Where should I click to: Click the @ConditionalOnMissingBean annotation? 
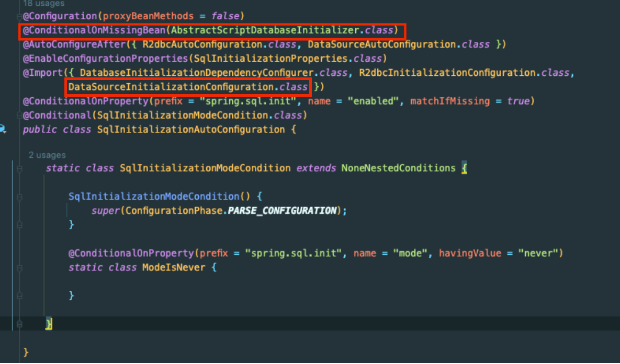click(x=94, y=30)
